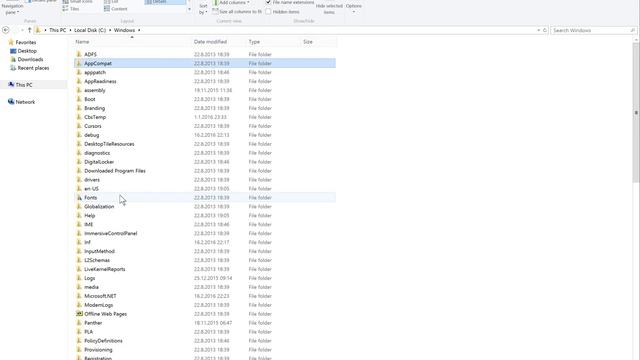Go up one folder level arrow
640x360 pixels.
[29, 30]
